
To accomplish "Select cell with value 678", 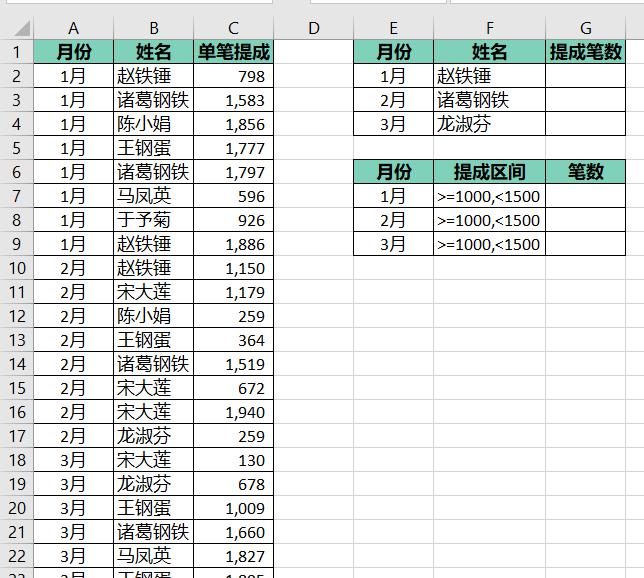I will point(233,484).
